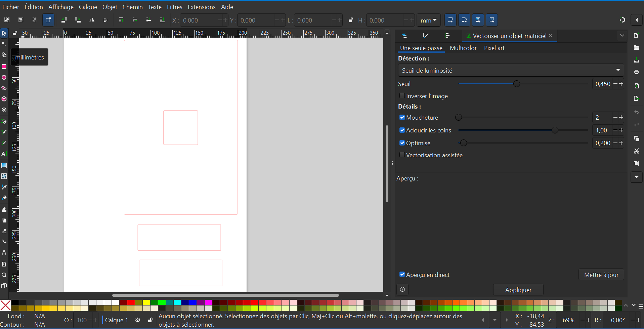Select the zoom magnifier tool
644x329 pixels.
click(x=4, y=275)
